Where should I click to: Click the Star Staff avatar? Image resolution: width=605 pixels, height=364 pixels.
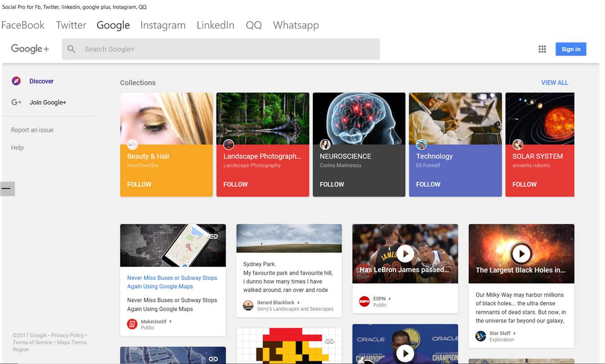481,336
